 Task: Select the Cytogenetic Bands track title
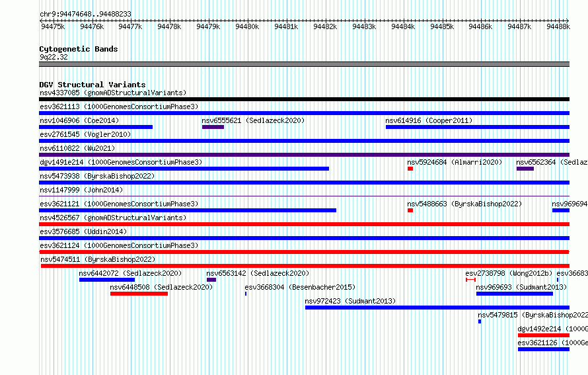(79, 49)
